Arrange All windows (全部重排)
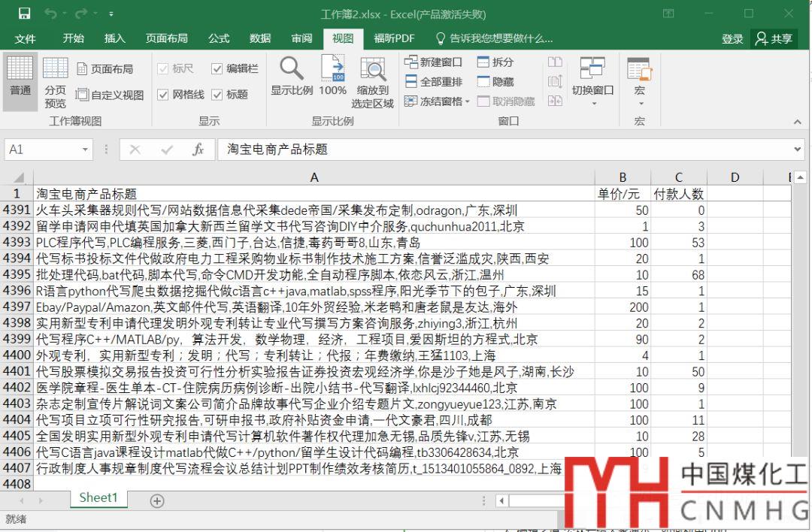This screenshot has width=812, height=532. coord(434,82)
